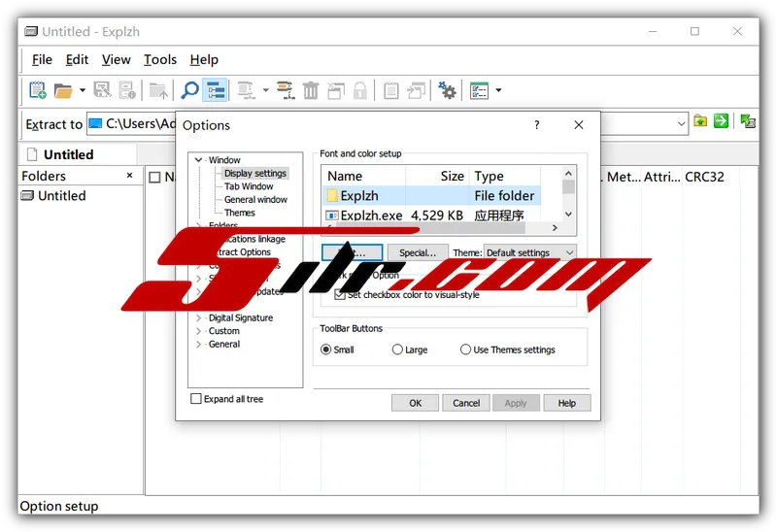The image size is (777, 532).
Task: Open options with the gears icon
Action: click(447, 90)
